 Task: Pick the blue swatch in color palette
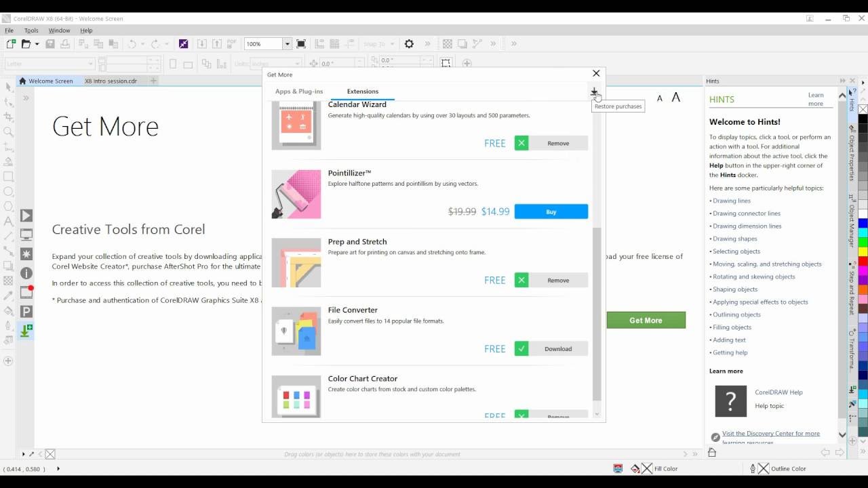[863, 223]
